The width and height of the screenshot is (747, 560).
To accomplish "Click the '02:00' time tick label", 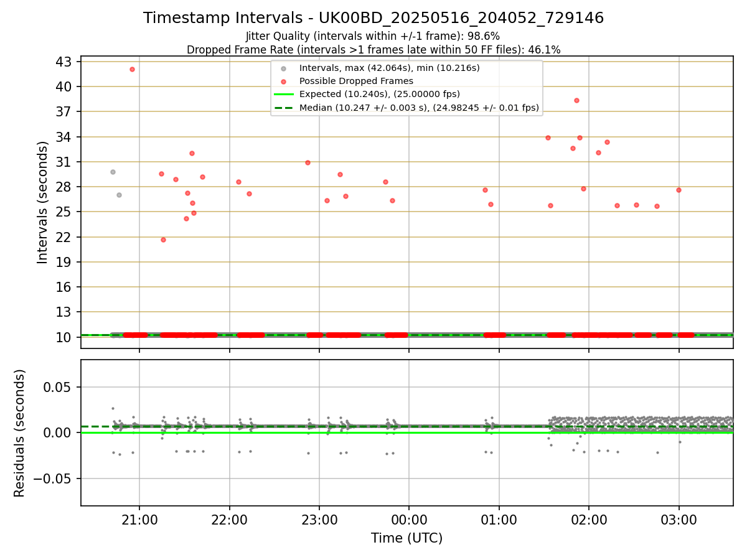I will tap(589, 519).
